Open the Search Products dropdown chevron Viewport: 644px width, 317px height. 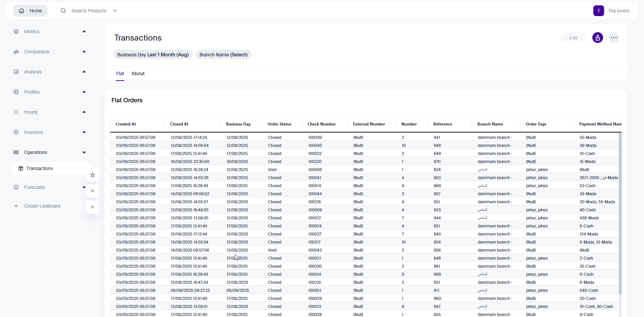pos(115,11)
